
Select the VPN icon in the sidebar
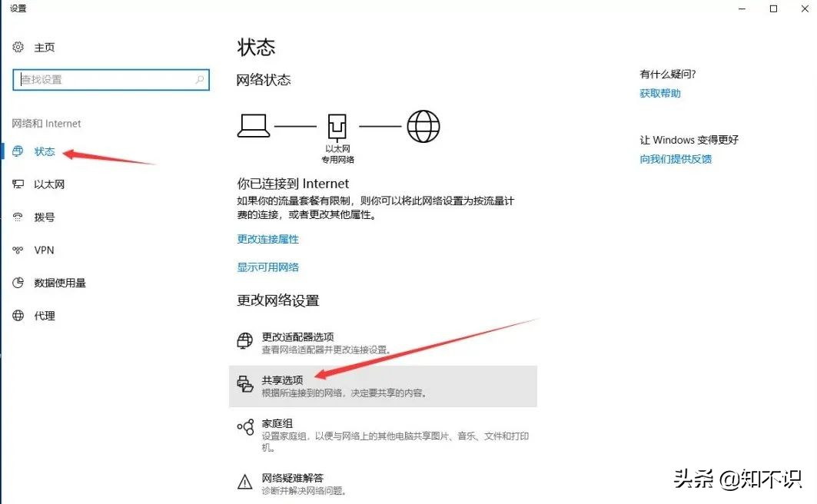click(x=18, y=250)
